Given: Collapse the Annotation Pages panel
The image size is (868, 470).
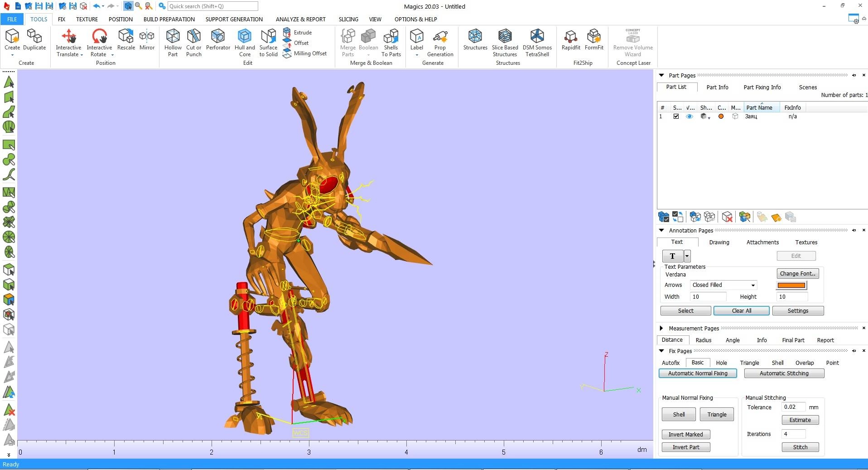Looking at the screenshot, I should [661, 230].
